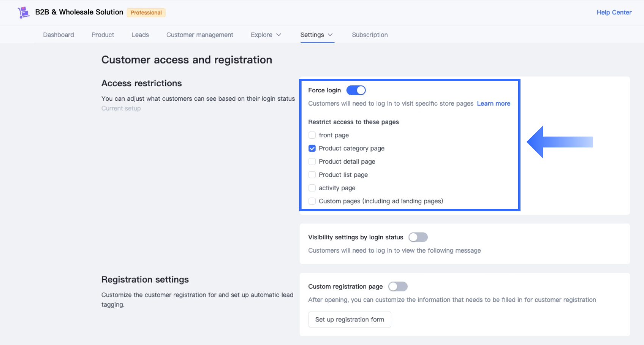644x345 pixels.
Task: Turn off the Force login toggle
Action: pyautogui.click(x=356, y=90)
